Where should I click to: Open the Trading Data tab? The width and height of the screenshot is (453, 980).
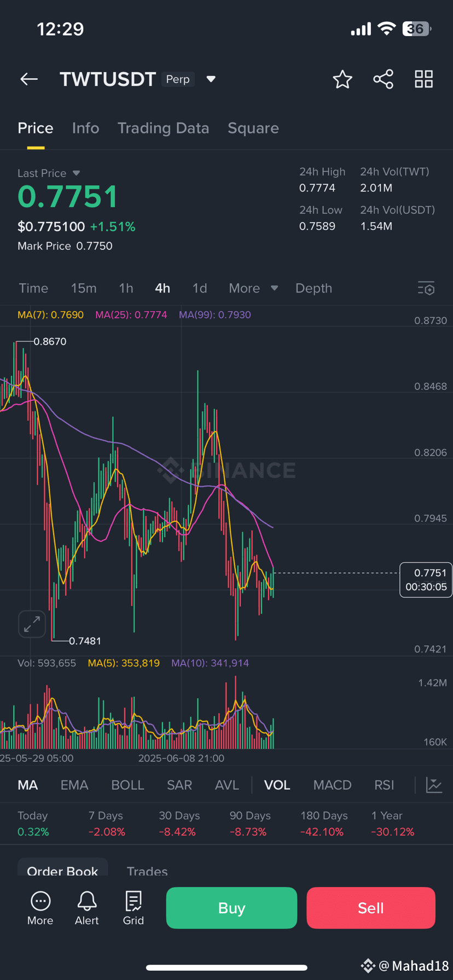point(164,128)
